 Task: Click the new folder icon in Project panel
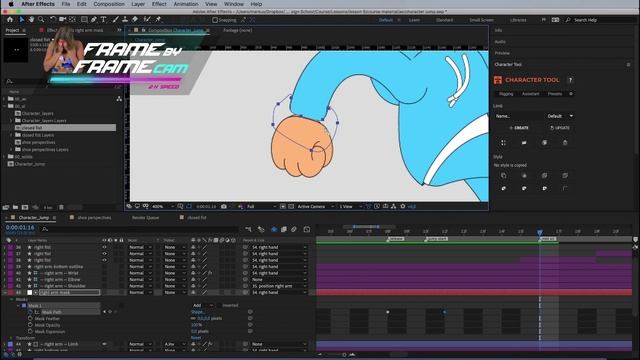pos(15,207)
